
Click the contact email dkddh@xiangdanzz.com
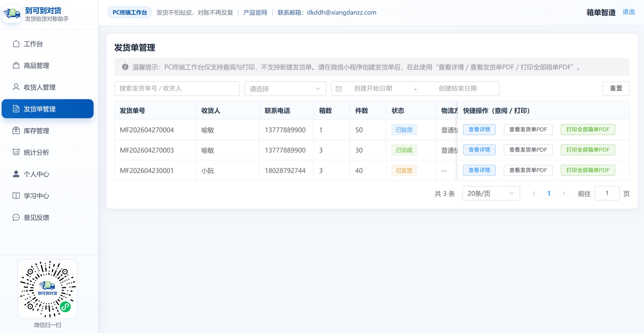click(341, 12)
